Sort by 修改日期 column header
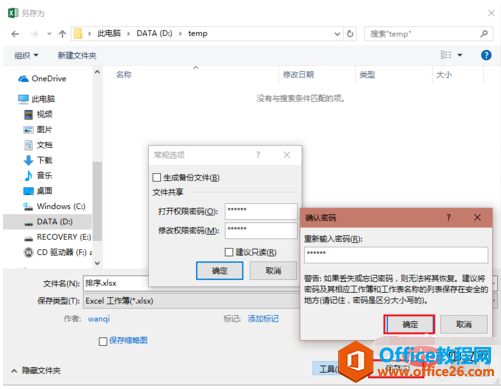 (298, 75)
